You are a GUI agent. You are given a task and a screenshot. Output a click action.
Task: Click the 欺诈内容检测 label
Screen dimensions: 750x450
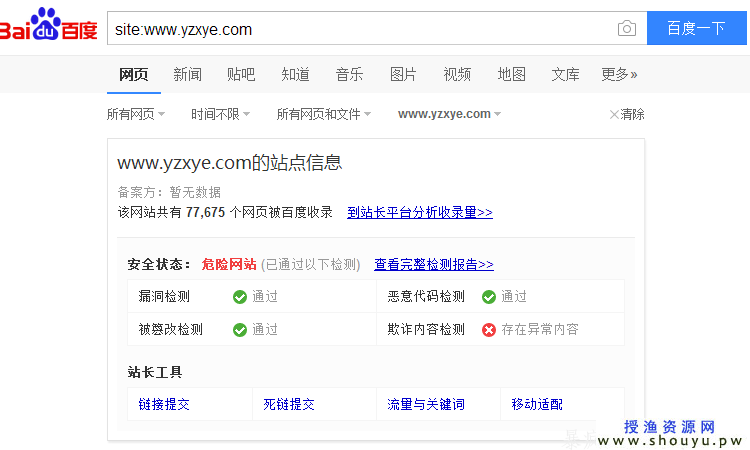tap(426, 329)
